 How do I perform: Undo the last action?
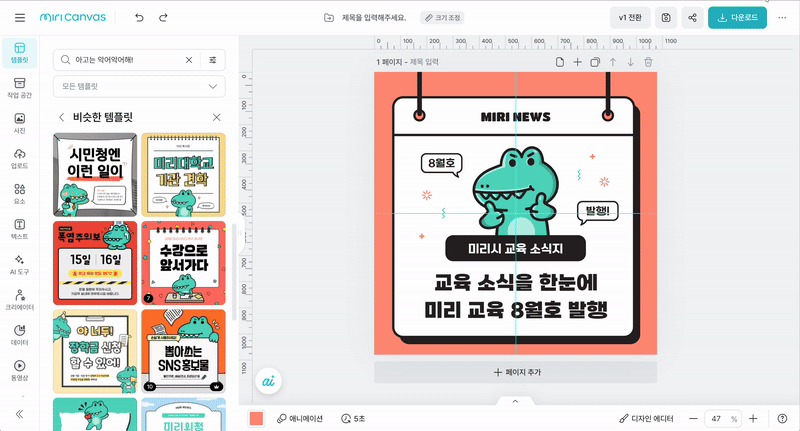click(139, 18)
